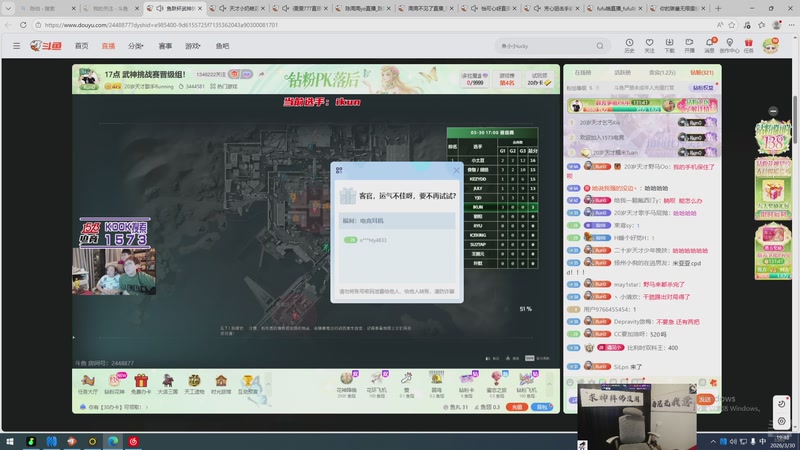Click the page vertical scrollbar
This screenshot has width=800, height=450.
tap(795, 120)
